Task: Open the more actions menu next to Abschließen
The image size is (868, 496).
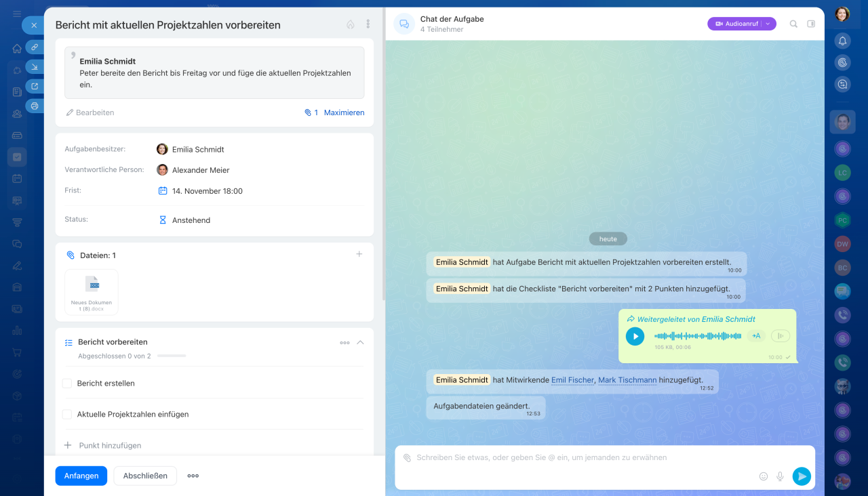Action: click(x=193, y=476)
